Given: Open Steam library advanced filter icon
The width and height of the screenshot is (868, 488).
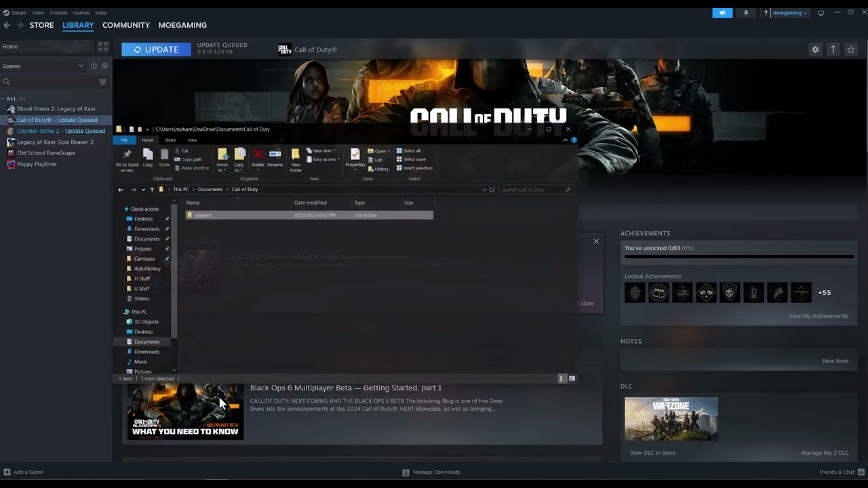Looking at the screenshot, I should (103, 82).
